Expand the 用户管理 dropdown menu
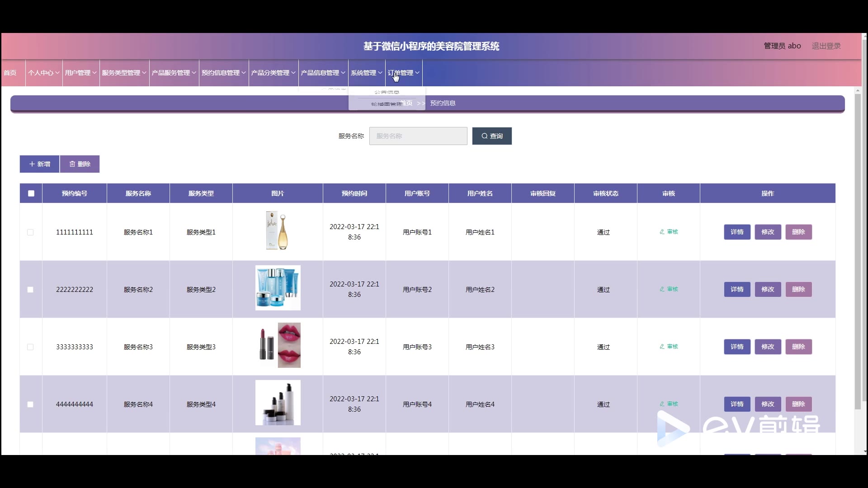 pyautogui.click(x=80, y=73)
